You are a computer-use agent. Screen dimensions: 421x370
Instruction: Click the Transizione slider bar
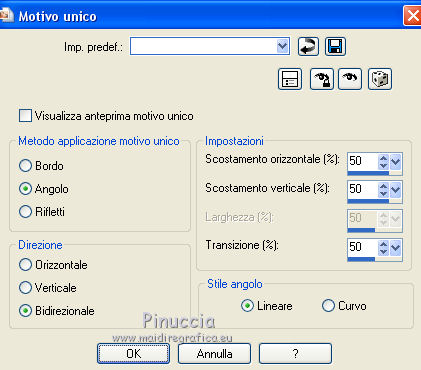[375, 259]
